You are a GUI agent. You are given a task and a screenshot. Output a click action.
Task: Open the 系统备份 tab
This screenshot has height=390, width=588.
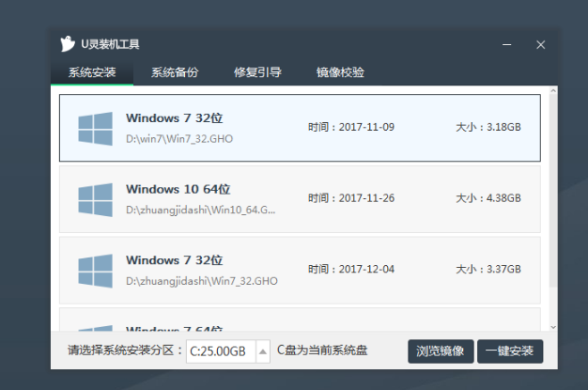(175, 72)
